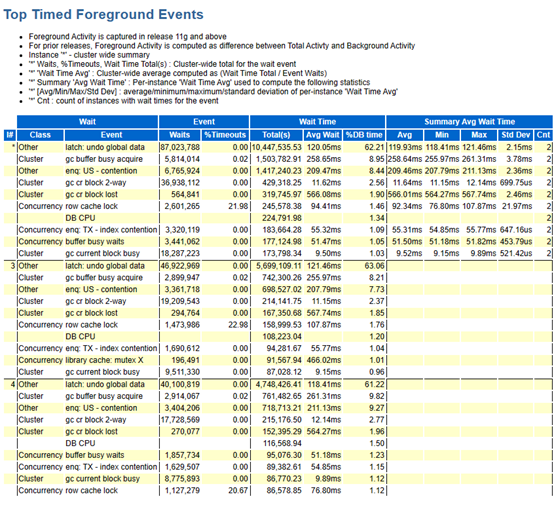Click the %Timeouts column header
Screen dimensions: 554x505
point(225,135)
